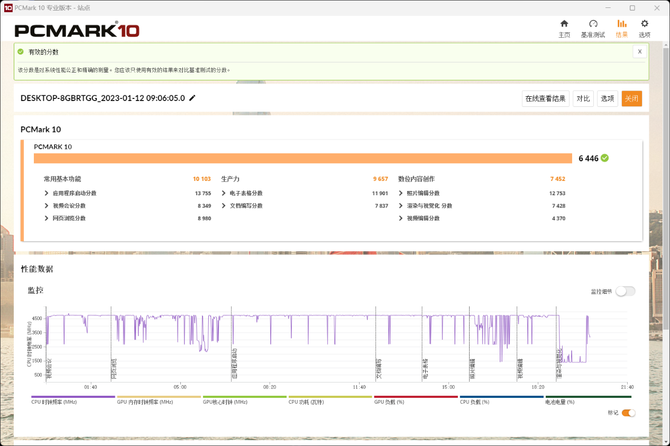This screenshot has width=670, height=446.
Task: Click the 监控 chart heading
Action: click(35, 290)
